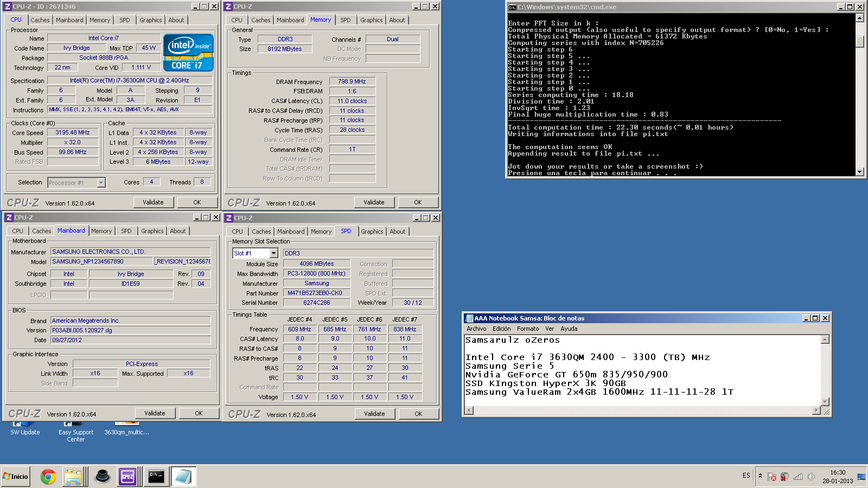
Task: Click the Serial Number value 6274C286
Action: coord(317,303)
